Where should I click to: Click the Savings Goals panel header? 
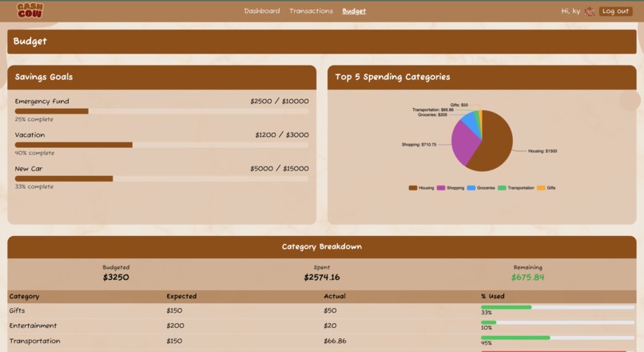point(162,78)
